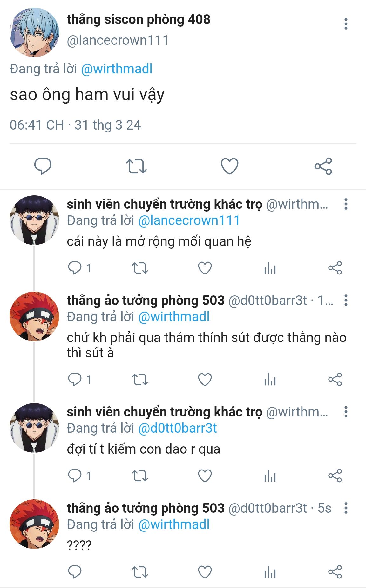Open @wirthmadl mention under main tweet header

(117, 69)
